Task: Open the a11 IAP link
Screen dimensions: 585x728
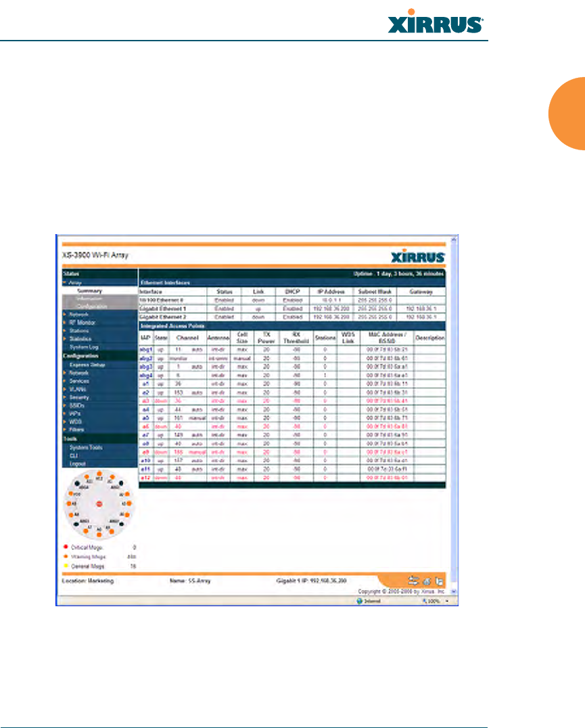Action: tap(145, 470)
